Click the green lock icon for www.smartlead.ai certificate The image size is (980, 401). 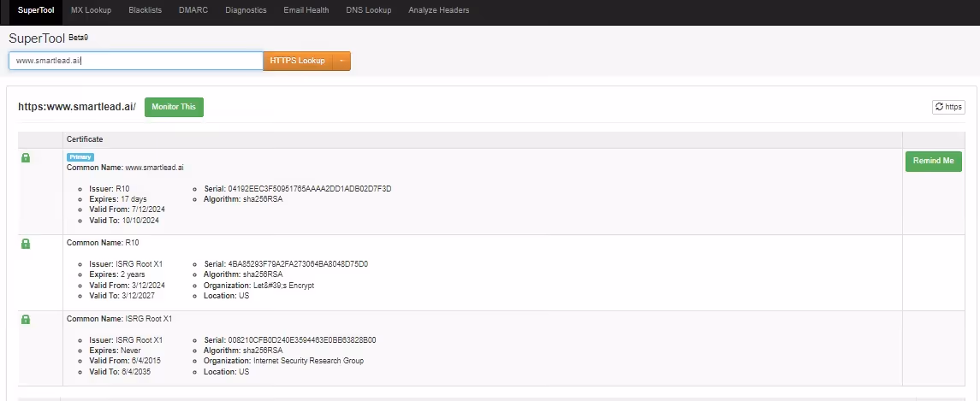pyautogui.click(x=26, y=158)
